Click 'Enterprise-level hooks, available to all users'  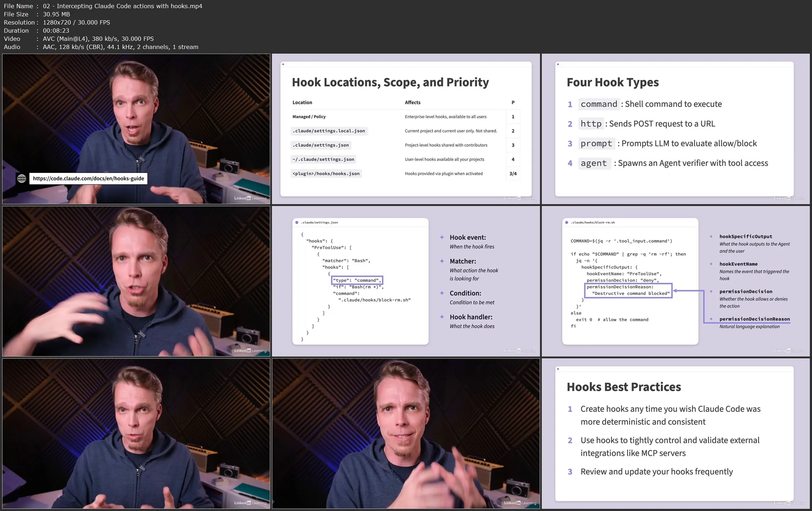tap(446, 117)
